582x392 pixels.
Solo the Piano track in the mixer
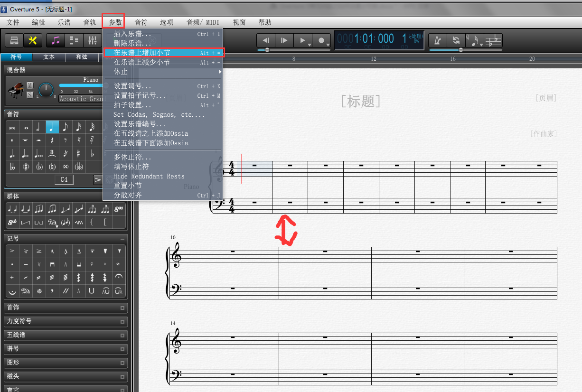click(x=29, y=94)
